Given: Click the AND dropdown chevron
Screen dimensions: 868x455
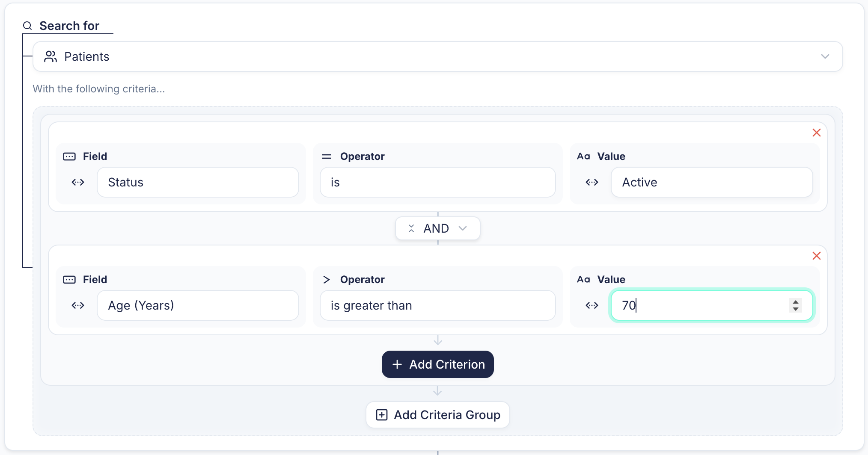Looking at the screenshot, I should pyautogui.click(x=463, y=228).
